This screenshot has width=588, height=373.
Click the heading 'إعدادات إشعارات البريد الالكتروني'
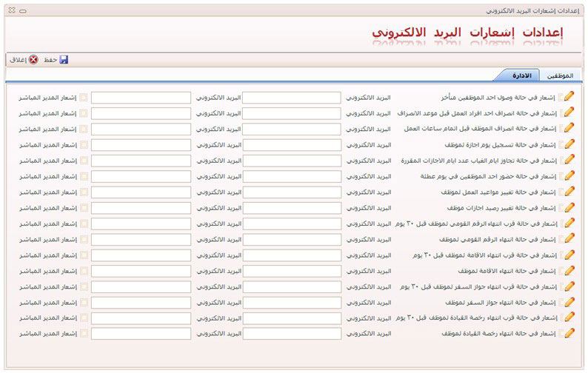(x=467, y=33)
